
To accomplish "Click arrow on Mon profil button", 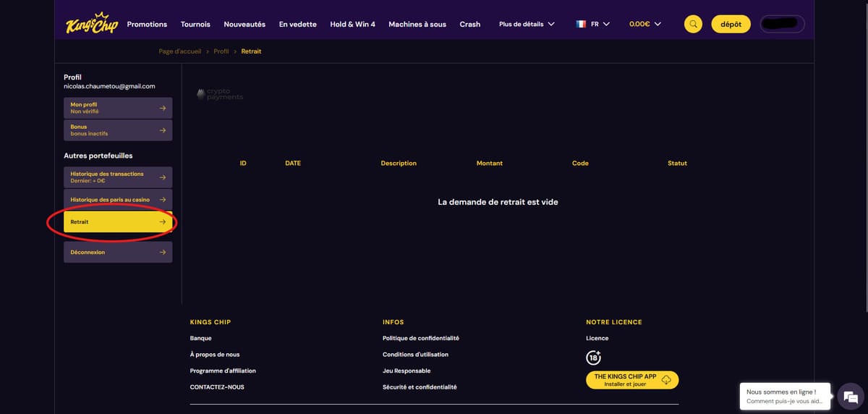I will pyautogui.click(x=162, y=109).
